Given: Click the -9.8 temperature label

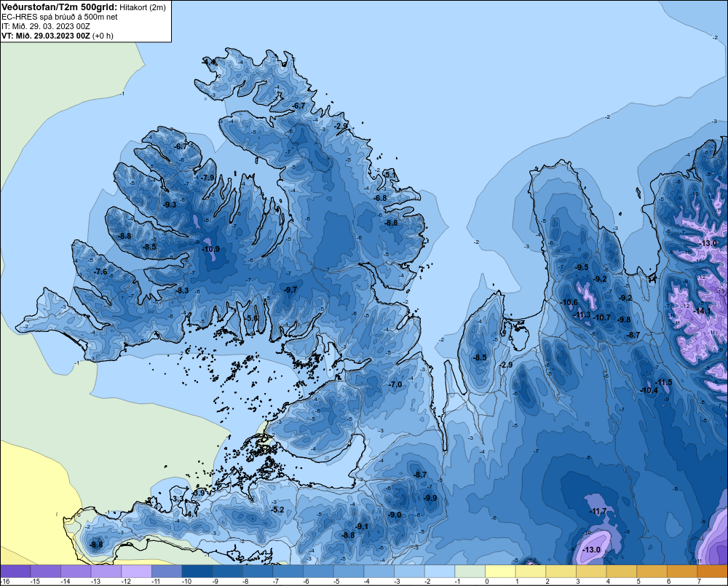Looking at the screenshot, I should [624, 320].
